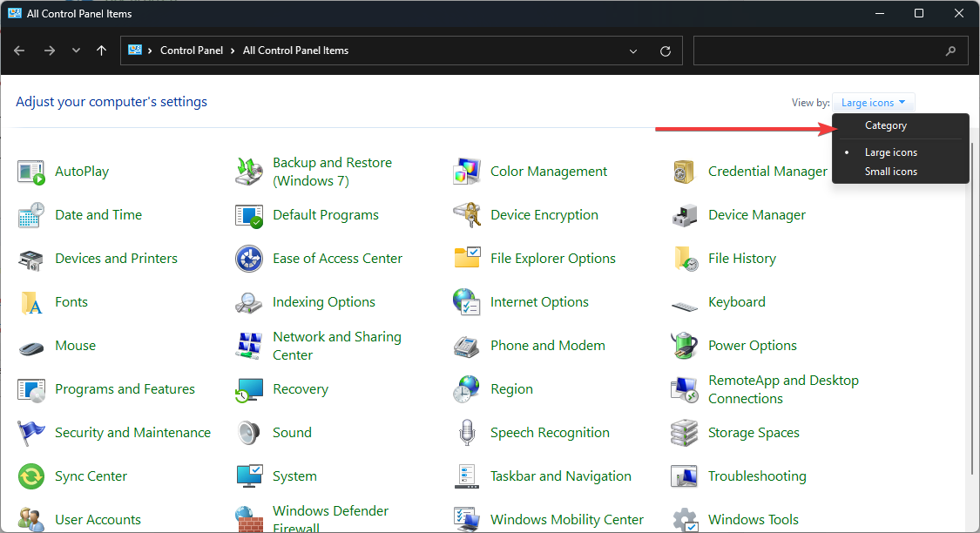Expand the address bar history dropdown
The width and height of the screenshot is (980, 533).
pyautogui.click(x=633, y=51)
